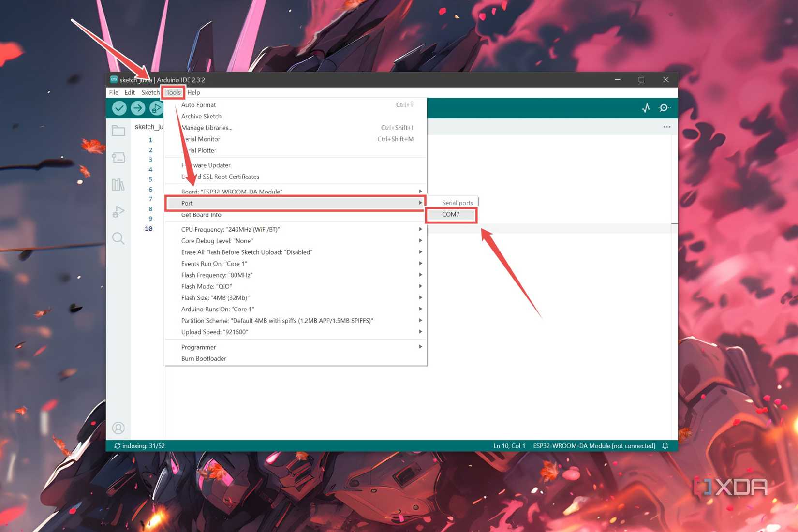Choose Manage Libraries... menu entry
Viewport: 798px width, 532px height.
[x=296, y=128]
